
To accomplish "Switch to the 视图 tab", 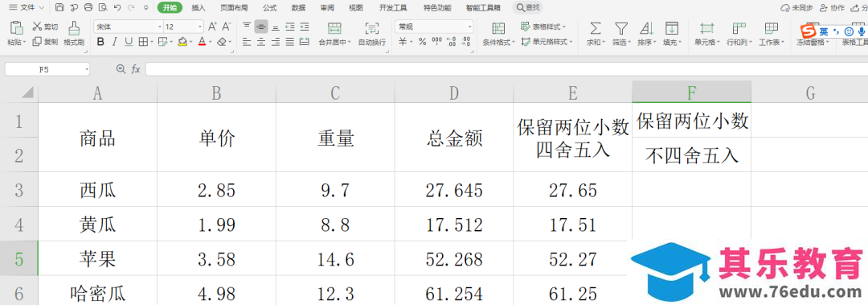I will [356, 8].
